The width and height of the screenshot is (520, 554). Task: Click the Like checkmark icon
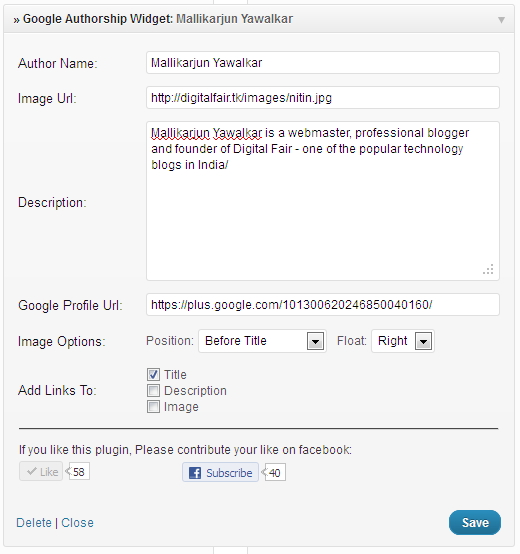(x=31, y=471)
